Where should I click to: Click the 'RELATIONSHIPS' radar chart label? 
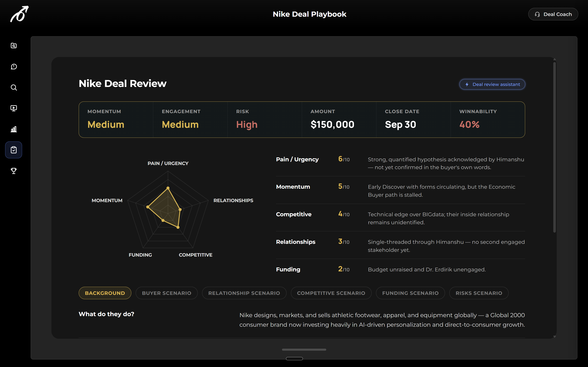233,200
